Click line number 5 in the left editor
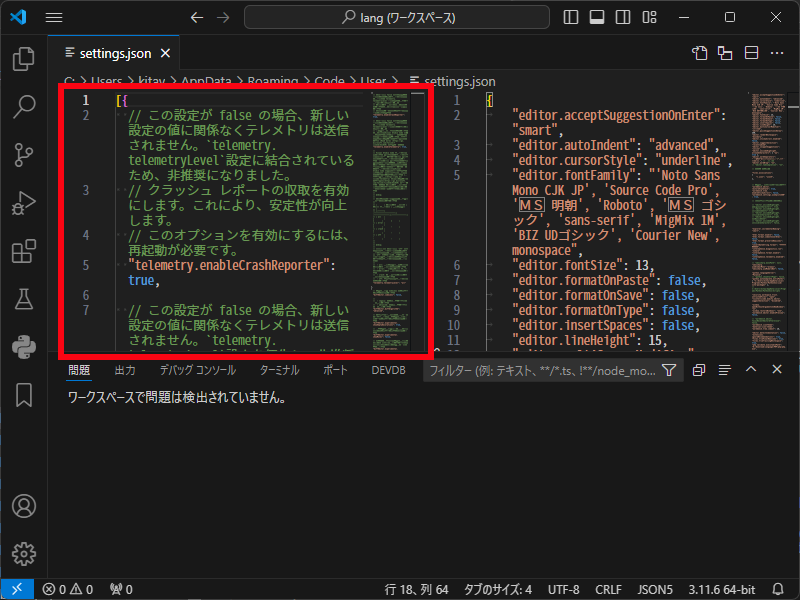 tap(86, 265)
